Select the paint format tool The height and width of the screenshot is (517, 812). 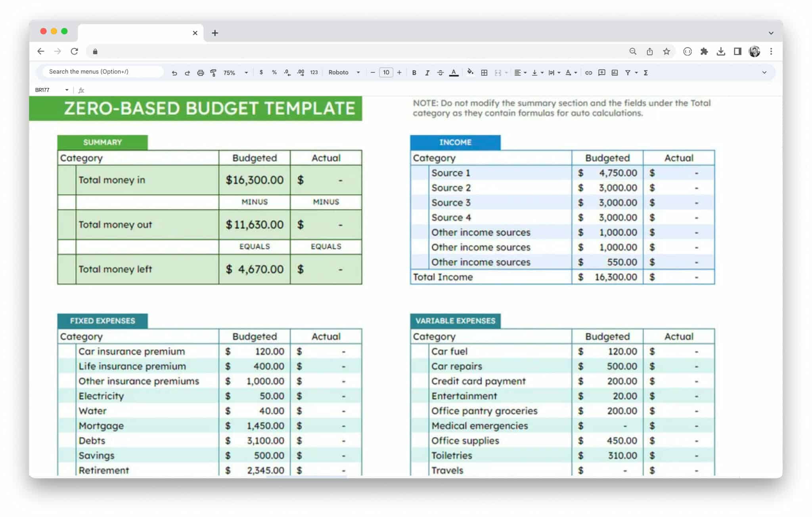pyautogui.click(x=213, y=73)
